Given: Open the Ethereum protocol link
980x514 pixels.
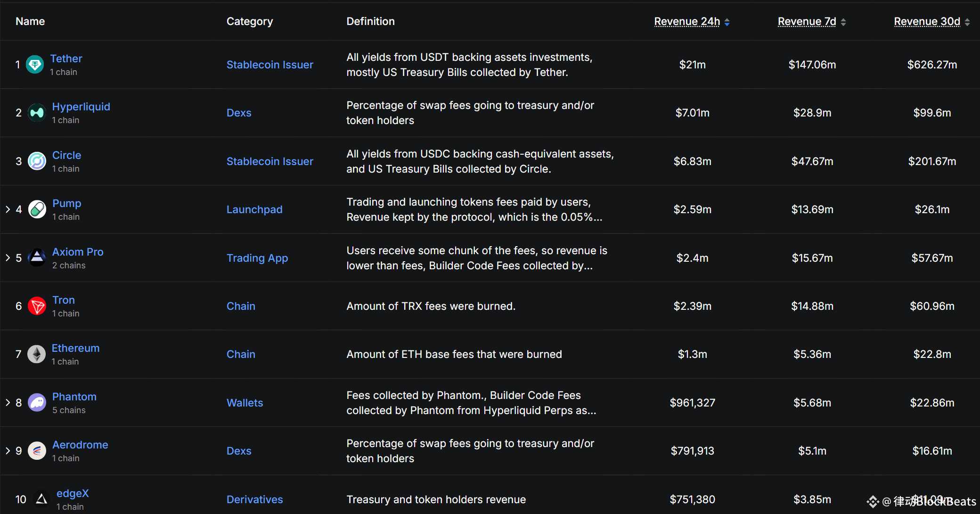Looking at the screenshot, I should (x=75, y=348).
